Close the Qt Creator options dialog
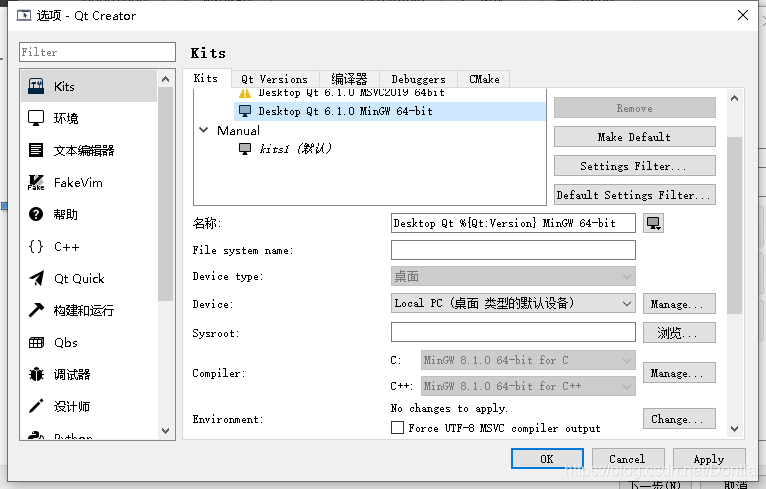The image size is (766, 489). (x=743, y=15)
